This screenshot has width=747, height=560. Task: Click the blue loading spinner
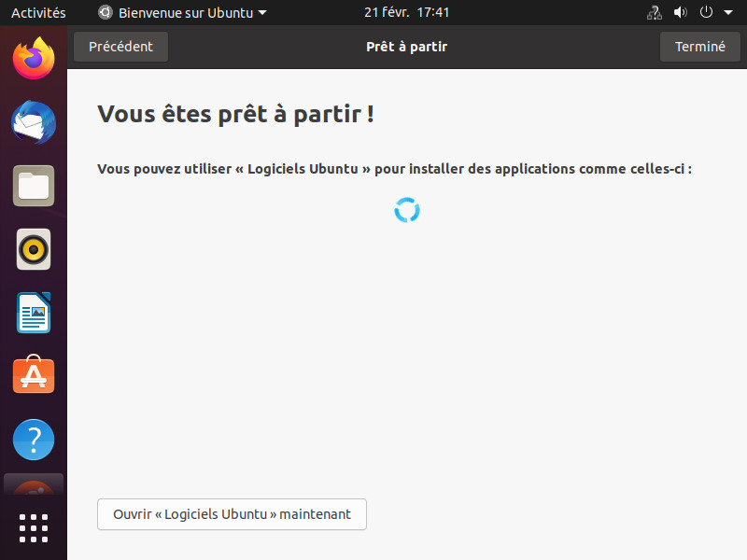pos(407,210)
